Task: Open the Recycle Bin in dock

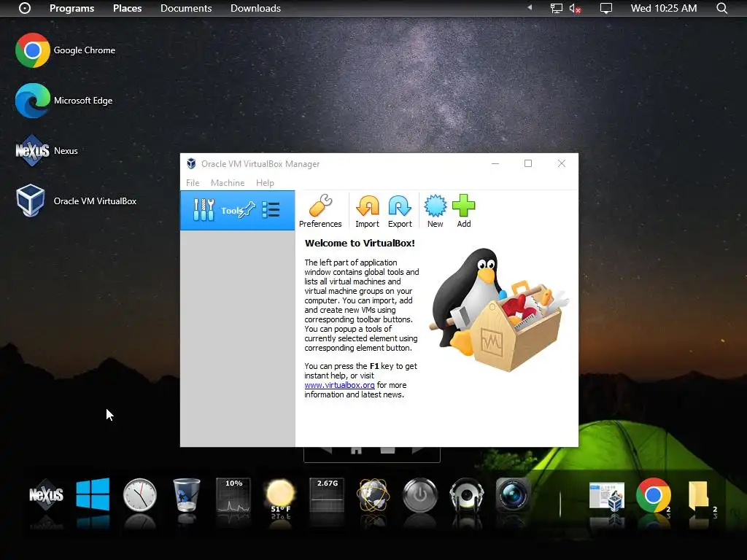Action: pyautogui.click(x=186, y=495)
